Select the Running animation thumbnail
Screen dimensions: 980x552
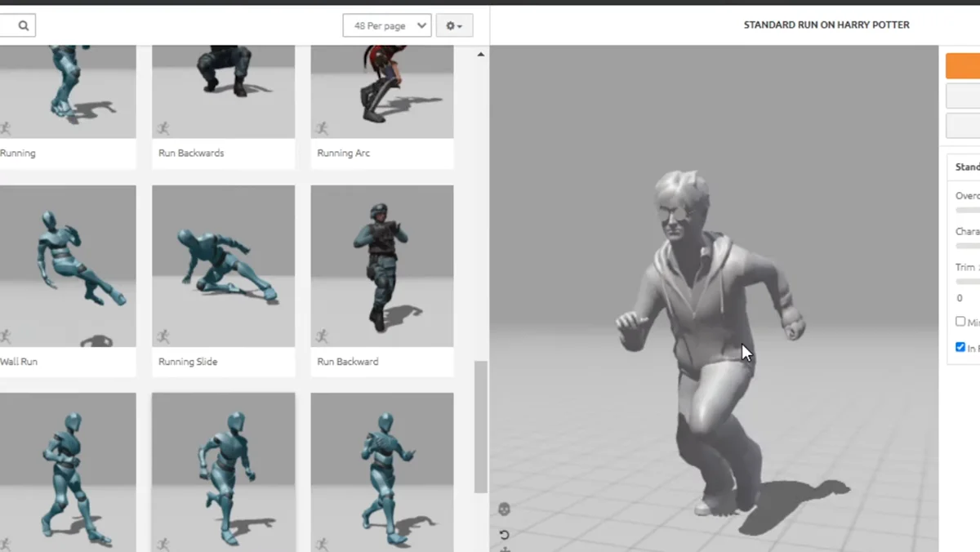click(x=68, y=91)
